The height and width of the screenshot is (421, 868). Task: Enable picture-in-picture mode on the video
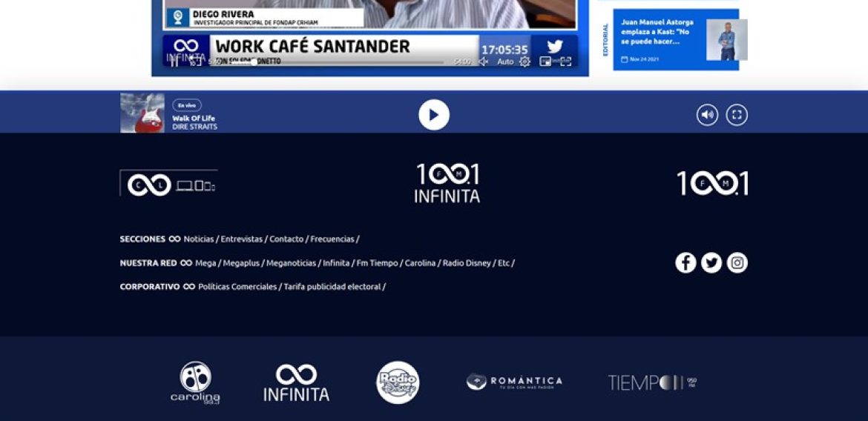click(545, 62)
